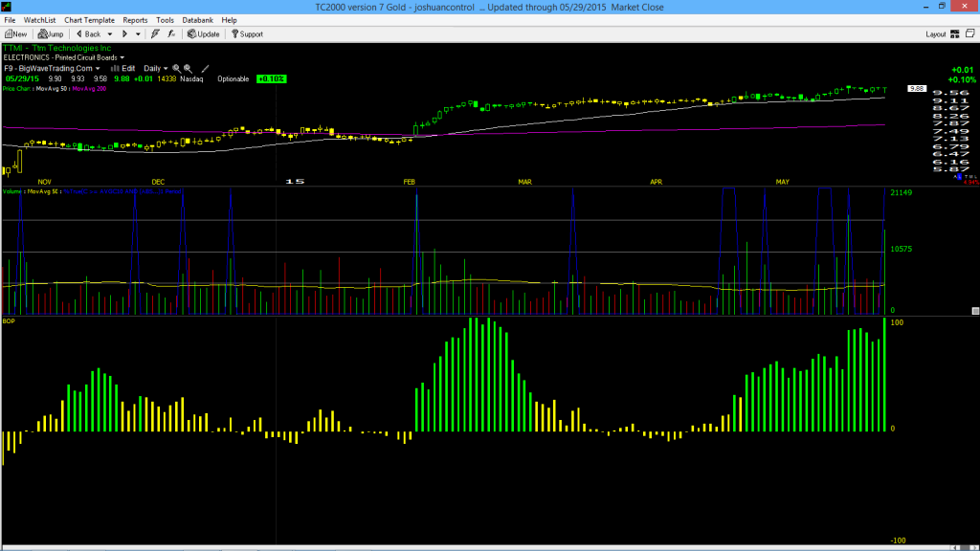980x551 pixels.
Task: Click the Optionable label
Action: click(234, 78)
